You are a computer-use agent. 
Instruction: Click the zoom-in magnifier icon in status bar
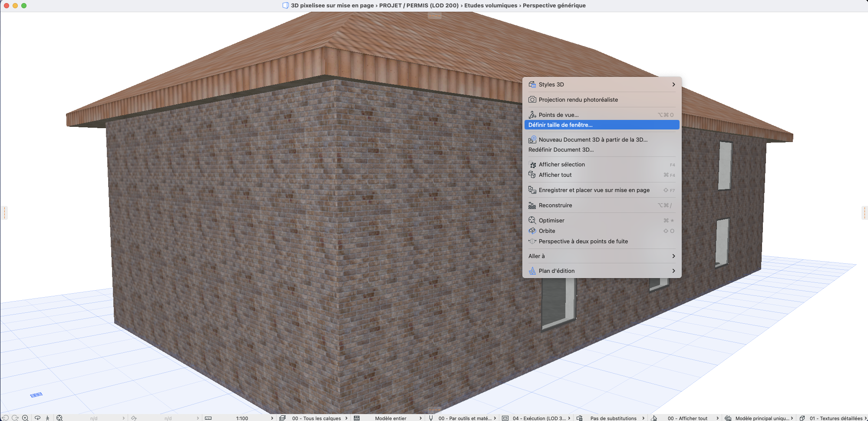pos(25,418)
